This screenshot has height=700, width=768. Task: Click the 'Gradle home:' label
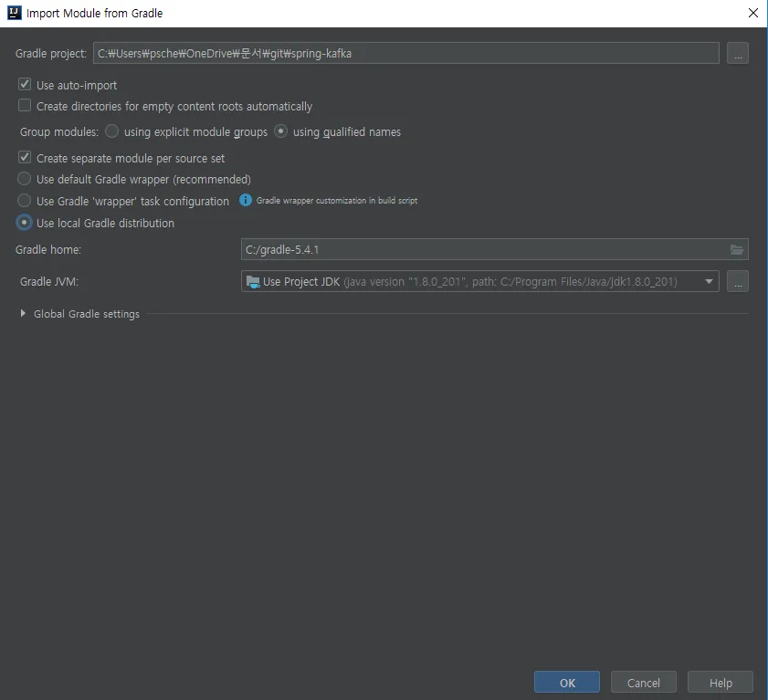[x=48, y=250]
